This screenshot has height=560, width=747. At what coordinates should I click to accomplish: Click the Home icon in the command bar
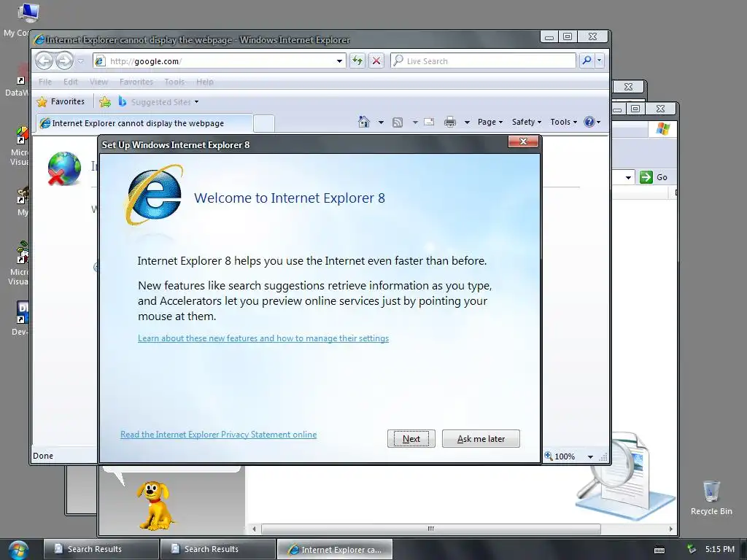[364, 122]
